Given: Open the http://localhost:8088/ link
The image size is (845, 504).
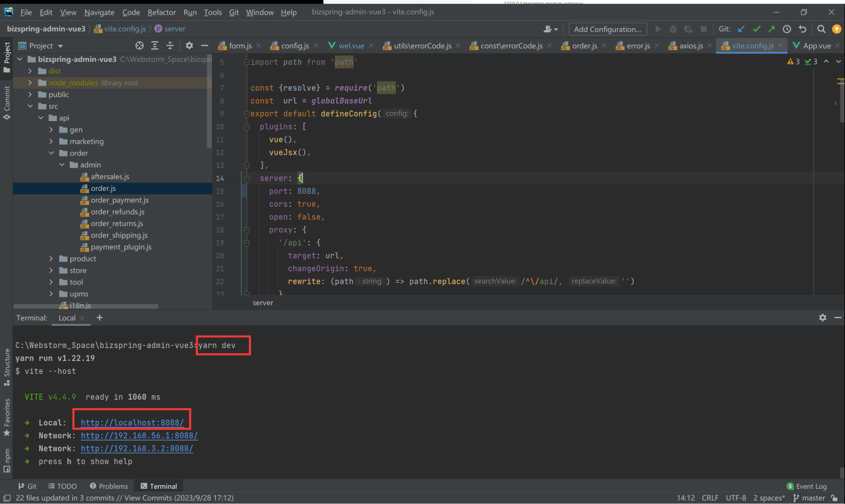Looking at the screenshot, I should [x=132, y=423].
